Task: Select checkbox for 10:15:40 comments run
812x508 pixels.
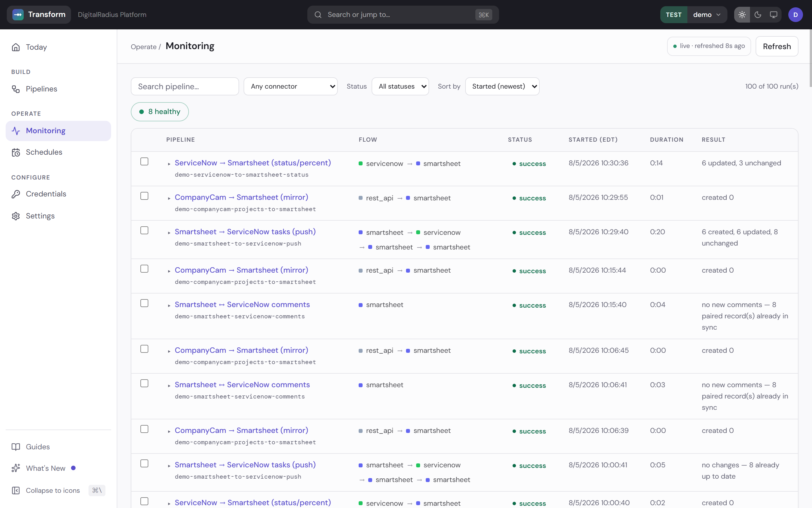Action: coord(144,303)
